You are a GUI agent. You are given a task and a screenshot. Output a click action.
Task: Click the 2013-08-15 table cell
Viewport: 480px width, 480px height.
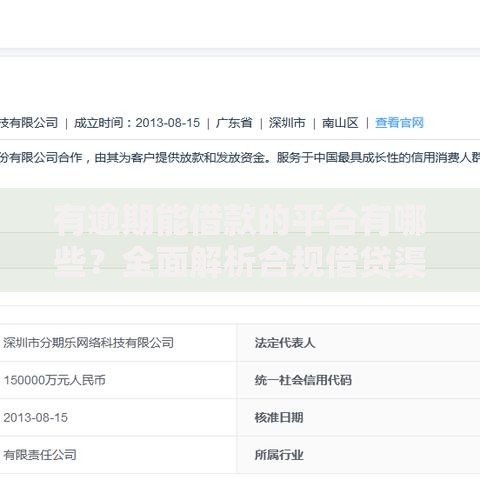coord(36,417)
